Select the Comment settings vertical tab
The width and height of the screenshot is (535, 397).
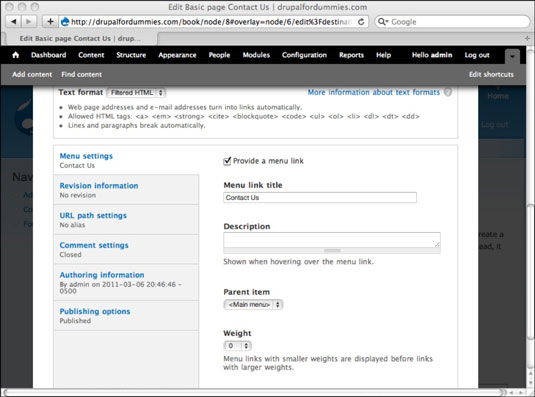(x=126, y=249)
